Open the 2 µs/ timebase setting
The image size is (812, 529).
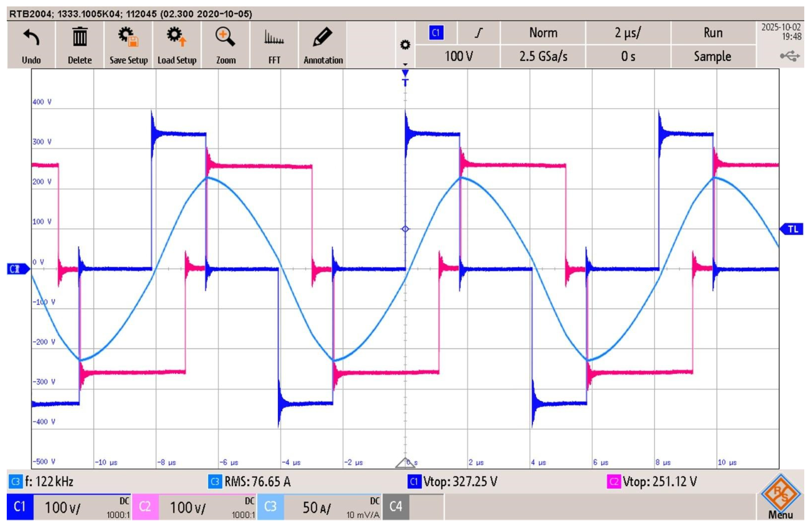[x=628, y=33]
